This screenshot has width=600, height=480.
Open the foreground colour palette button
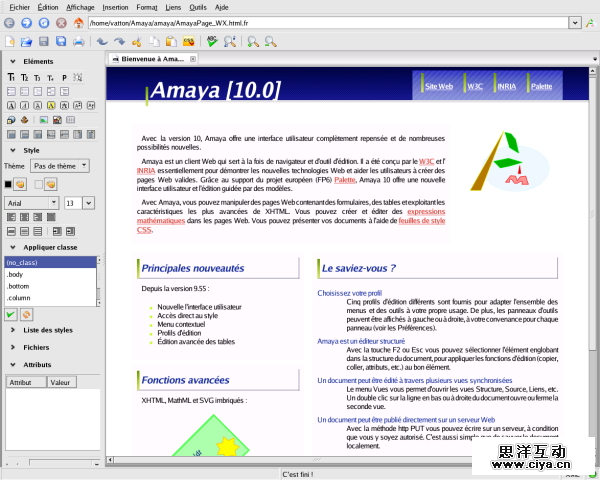click(x=20, y=184)
